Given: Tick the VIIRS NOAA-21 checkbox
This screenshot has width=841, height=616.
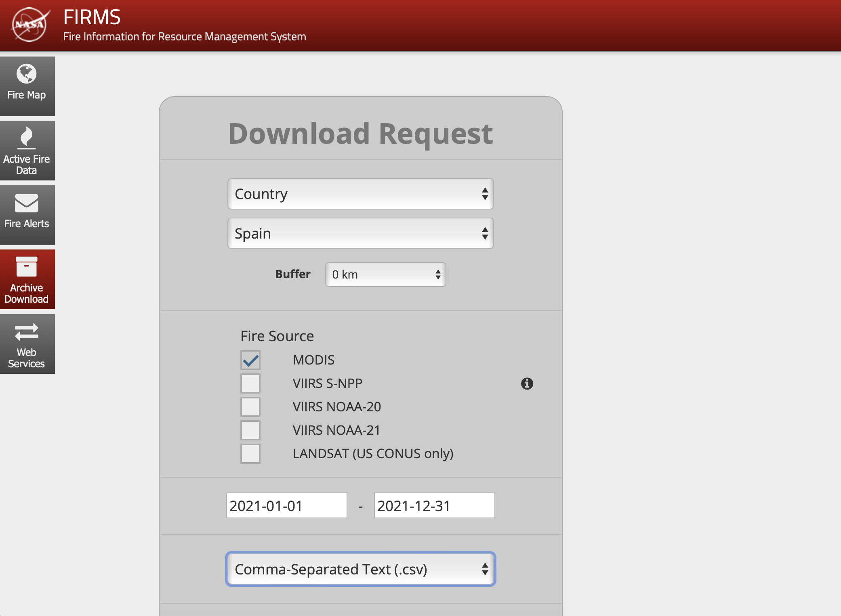Looking at the screenshot, I should click(250, 430).
